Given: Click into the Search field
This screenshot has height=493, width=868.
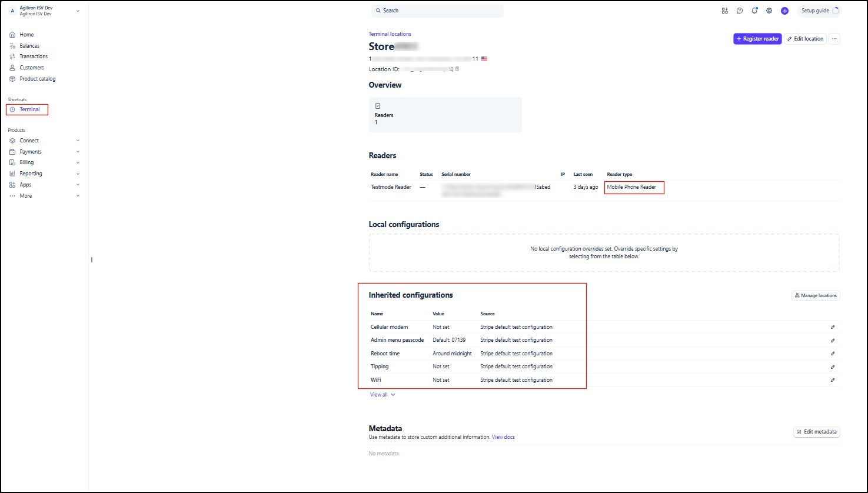Looking at the screenshot, I should click(x=437, y=11).
